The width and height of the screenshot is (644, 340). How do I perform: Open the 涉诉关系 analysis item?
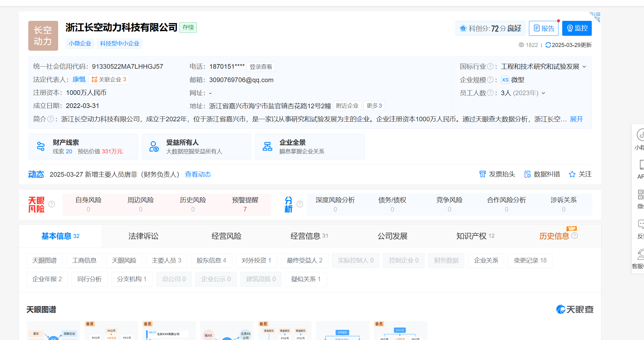[x=563, y=204]
